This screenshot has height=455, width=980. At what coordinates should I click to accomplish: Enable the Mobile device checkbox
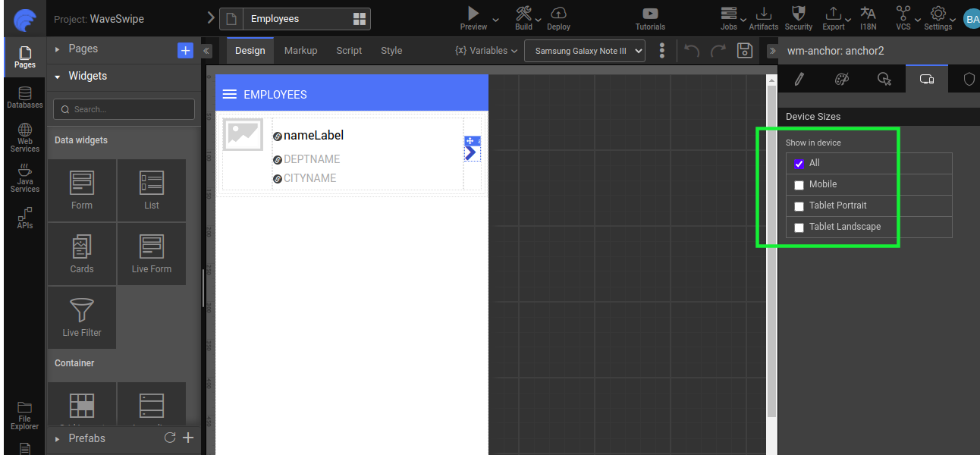(x=799, y=184)
